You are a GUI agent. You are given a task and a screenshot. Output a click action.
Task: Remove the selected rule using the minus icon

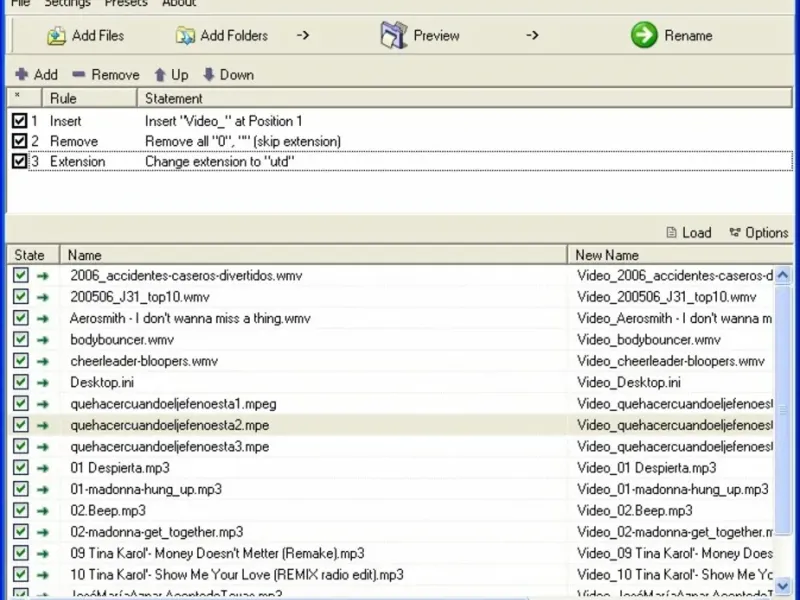(79, 75)
